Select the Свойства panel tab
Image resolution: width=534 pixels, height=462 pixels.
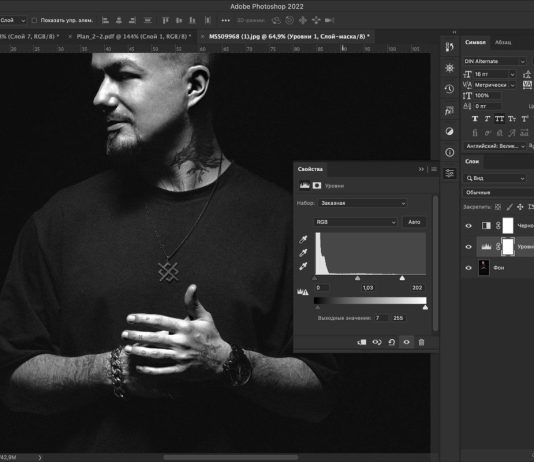click(310, 169)
